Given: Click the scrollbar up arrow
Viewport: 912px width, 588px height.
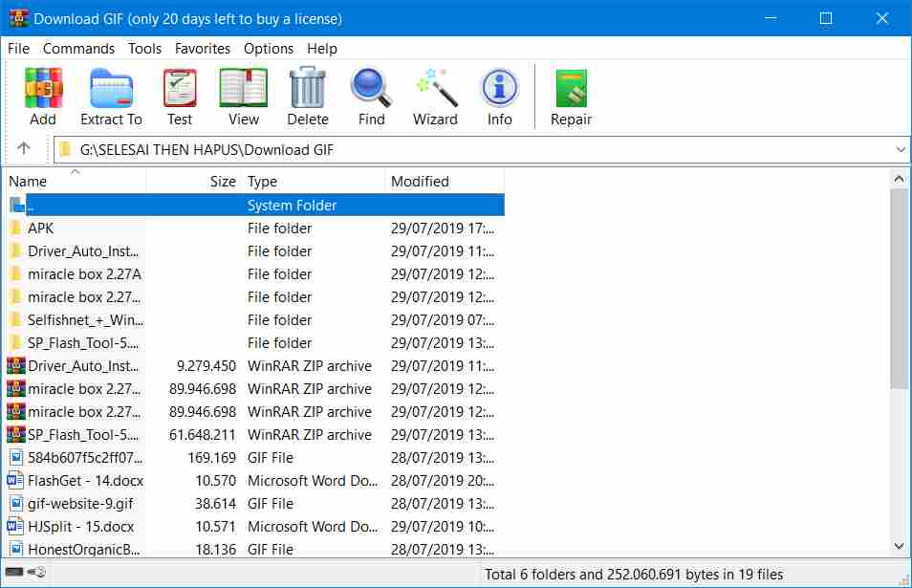Looking at the screenshot, I should (x=900, y=179).
